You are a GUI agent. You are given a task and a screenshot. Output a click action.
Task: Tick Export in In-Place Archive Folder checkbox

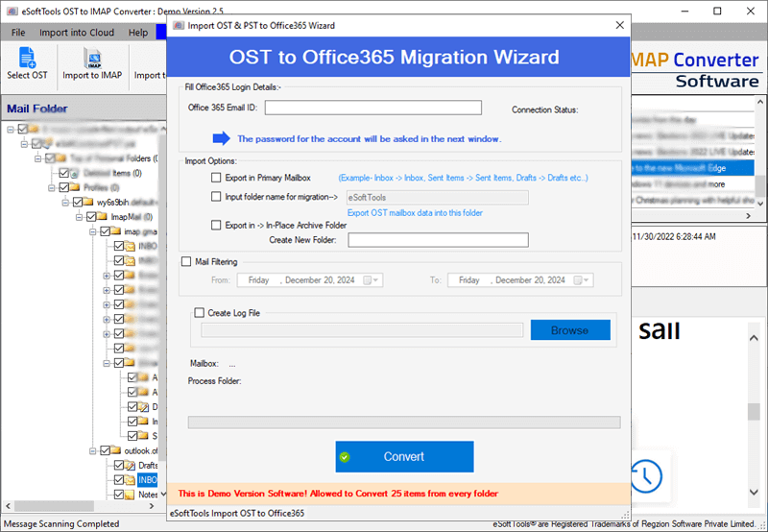click(216, 225)
